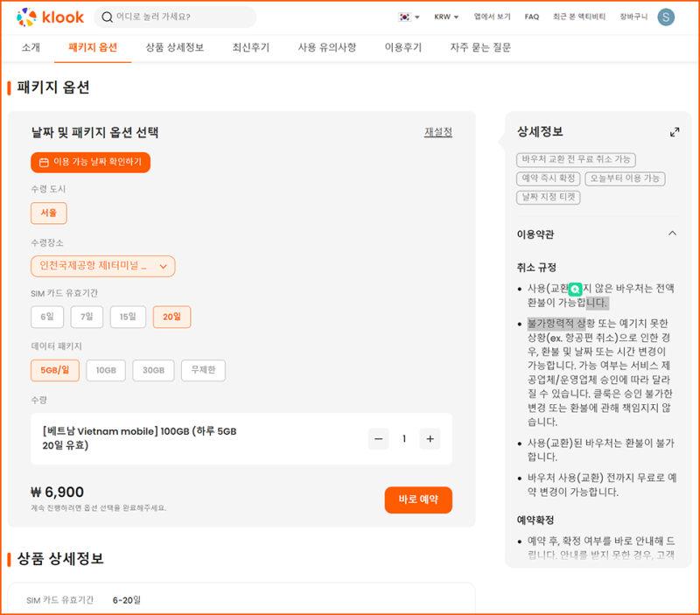Click the 6-20일 validity value
The width and height of the screenshot is (700, 615).
[126, 600]
